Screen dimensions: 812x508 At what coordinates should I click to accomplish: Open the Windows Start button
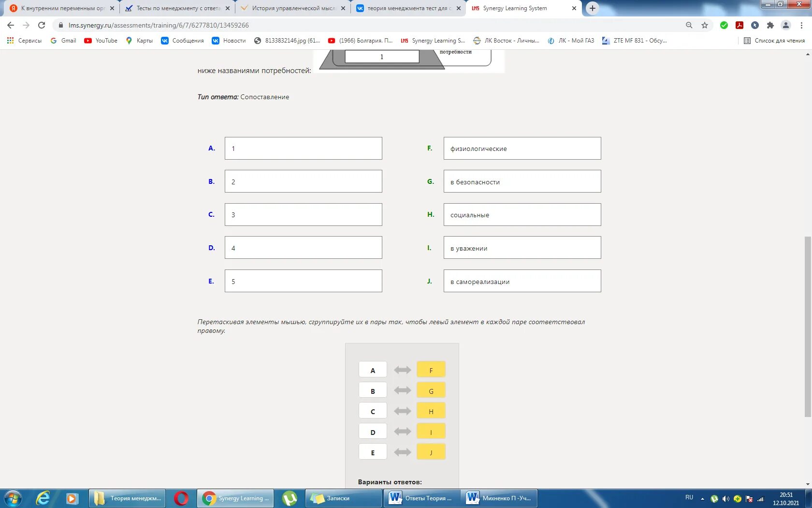click(13, 498)
